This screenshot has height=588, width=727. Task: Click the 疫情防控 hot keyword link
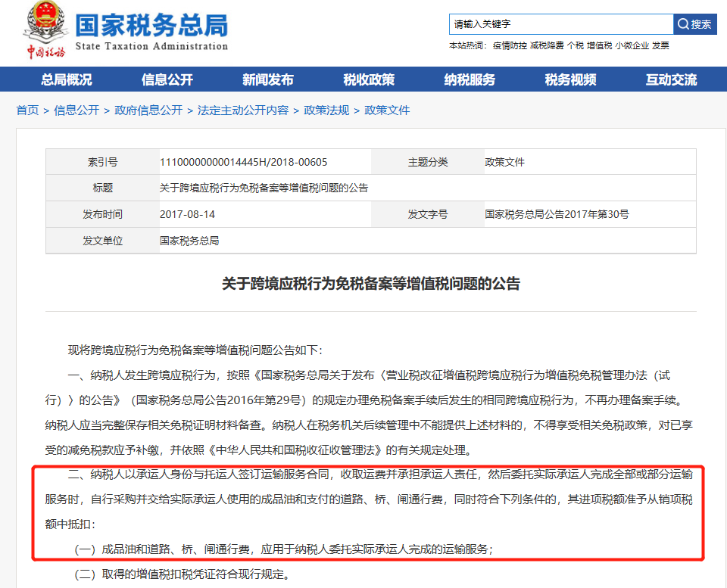(509, 45)
